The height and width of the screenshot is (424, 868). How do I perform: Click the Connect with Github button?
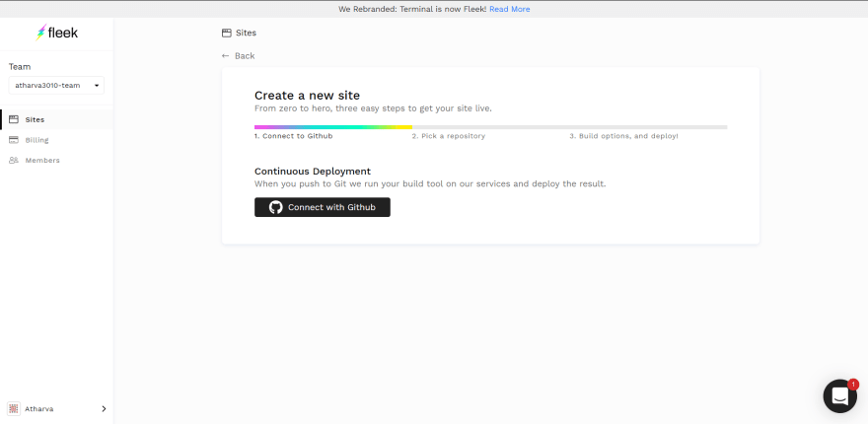click(323, 207)
